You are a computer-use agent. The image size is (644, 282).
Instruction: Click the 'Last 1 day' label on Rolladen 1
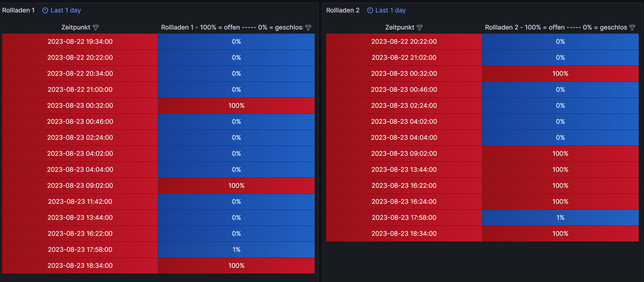pos(66,10)
